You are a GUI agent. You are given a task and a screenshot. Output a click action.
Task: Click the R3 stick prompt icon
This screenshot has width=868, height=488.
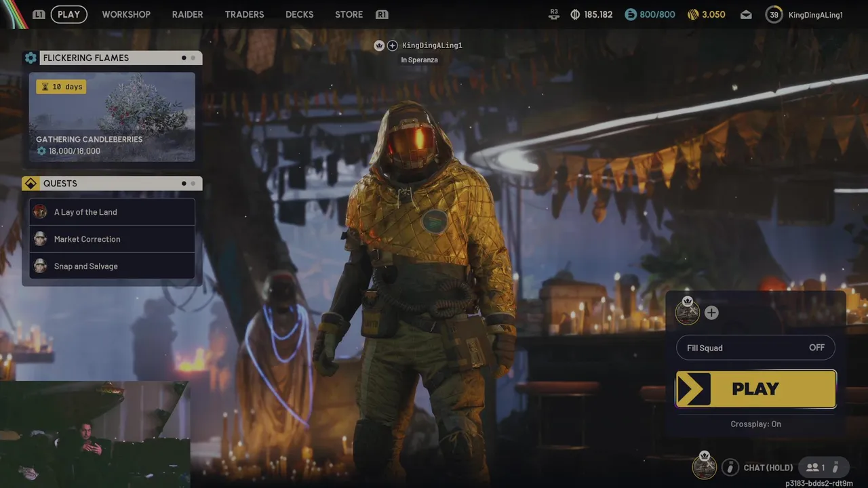[x=554, y=14]
